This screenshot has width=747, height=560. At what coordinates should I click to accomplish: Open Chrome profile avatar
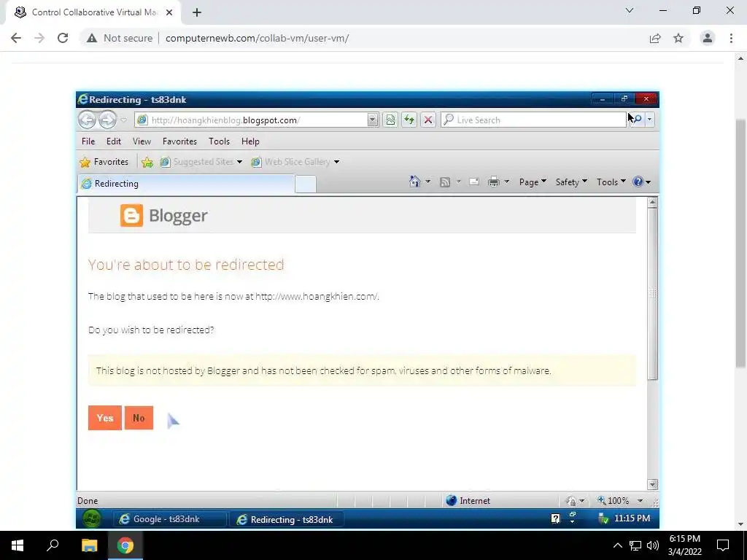pos(708,38)
